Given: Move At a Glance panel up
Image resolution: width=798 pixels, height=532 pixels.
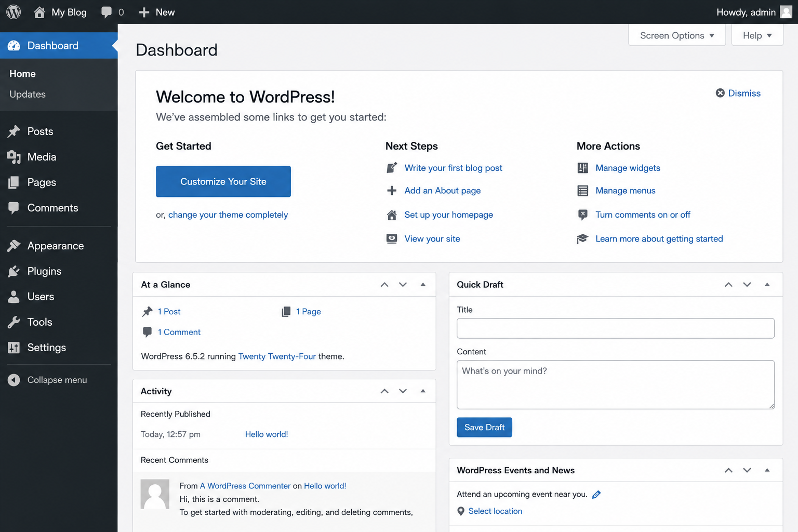Looking at the screenshot, I should coord(384,285).
